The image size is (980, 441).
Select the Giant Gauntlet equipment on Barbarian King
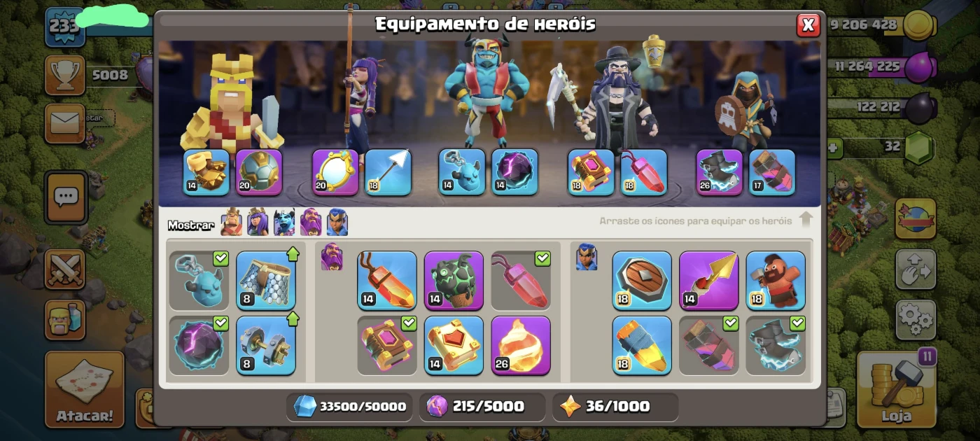(x=206, y=171)
